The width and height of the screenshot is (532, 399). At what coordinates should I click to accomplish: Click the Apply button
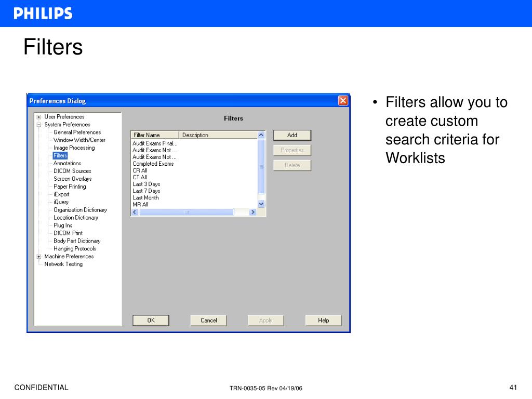265,321
